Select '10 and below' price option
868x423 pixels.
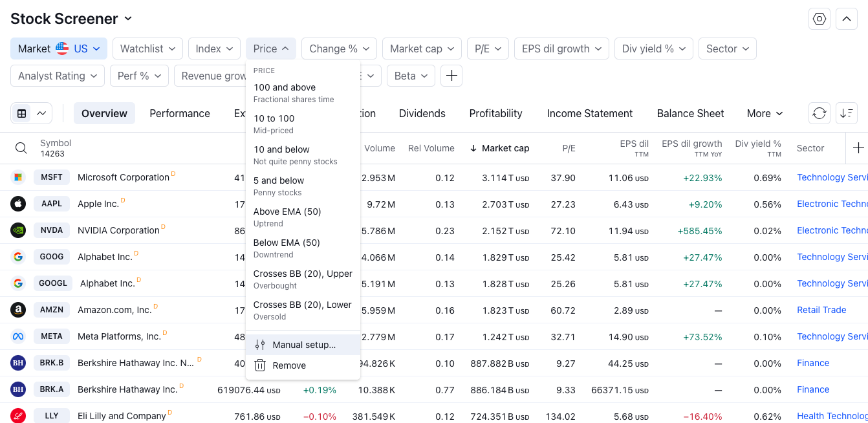[x=303, y=155]
